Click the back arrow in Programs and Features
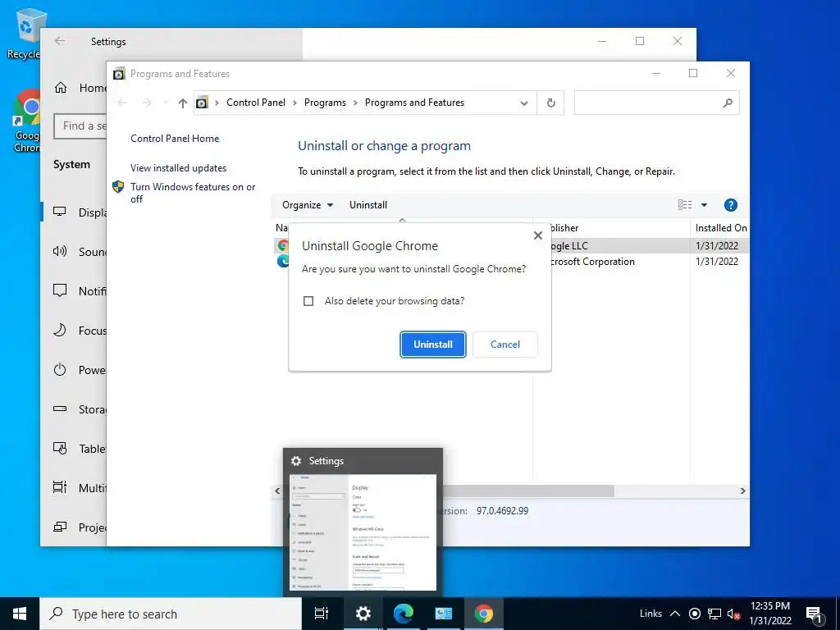Viewport: 840px width, 630px height. [x=122, y=103]
